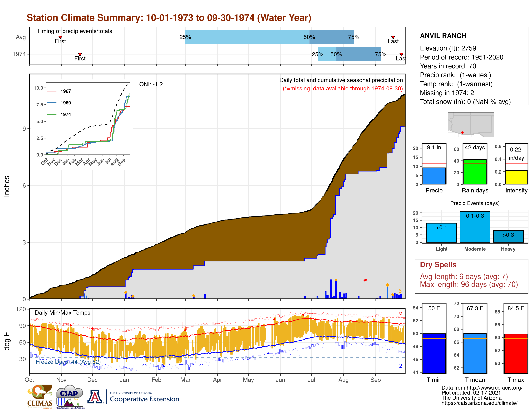
Task: Click the Light <0.1 events bar
Action: pyautogui.click(x=441, y=233)
